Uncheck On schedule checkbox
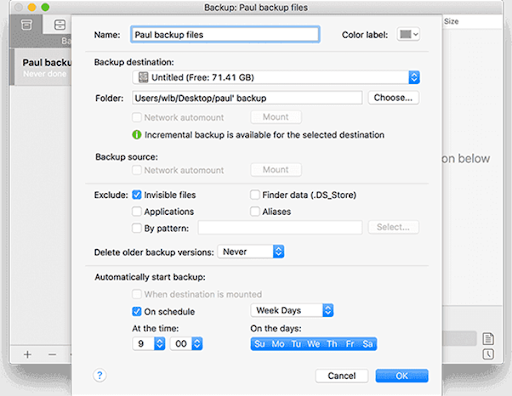The width and height of the screenshot is (512, 396). (x=137, y=312)
